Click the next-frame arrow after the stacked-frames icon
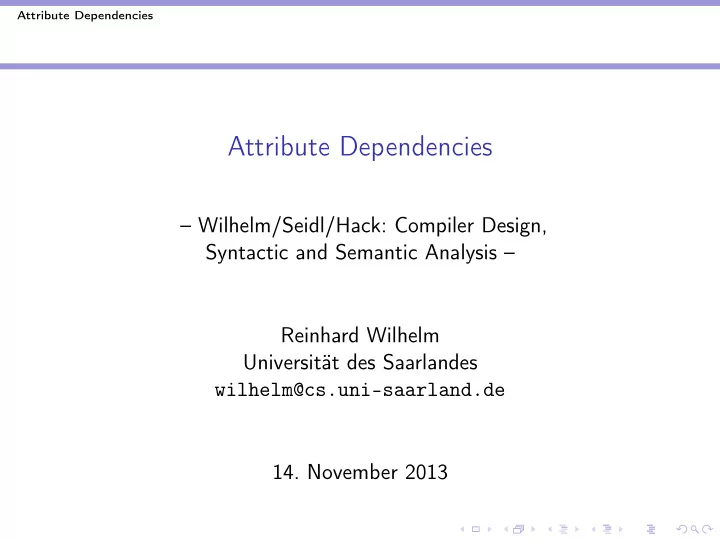 [533, 529]
